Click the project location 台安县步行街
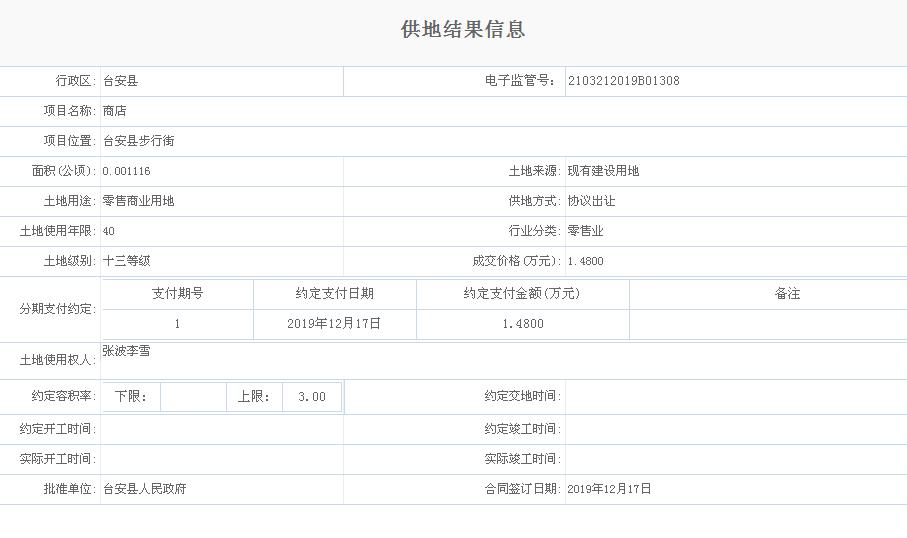 pos(138,141)
